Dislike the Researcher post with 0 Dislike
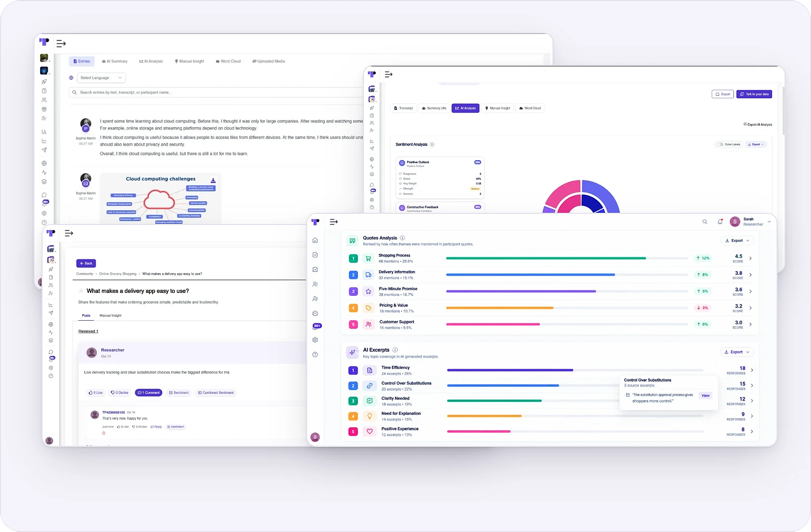The height and width of the screenshot is (532, 811). coord(120,393)
